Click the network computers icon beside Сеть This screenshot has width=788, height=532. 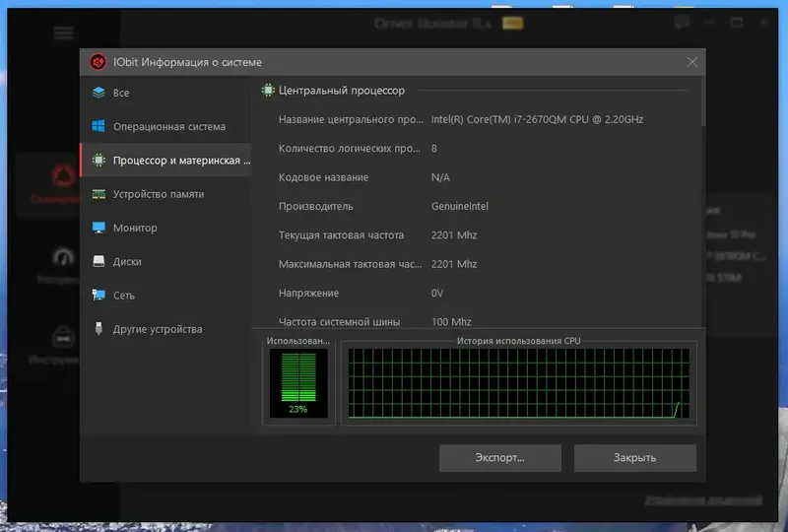tap(98, 296)
